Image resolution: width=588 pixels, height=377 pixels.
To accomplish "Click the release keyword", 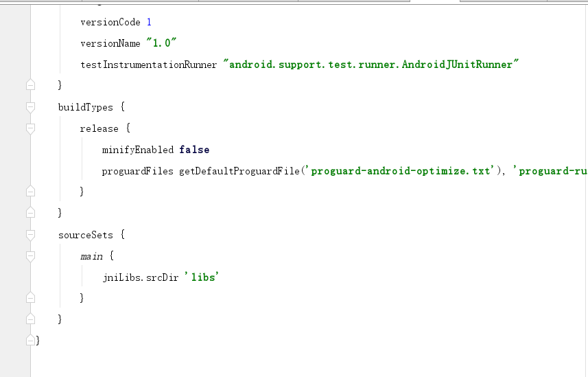I will [99, 129].
